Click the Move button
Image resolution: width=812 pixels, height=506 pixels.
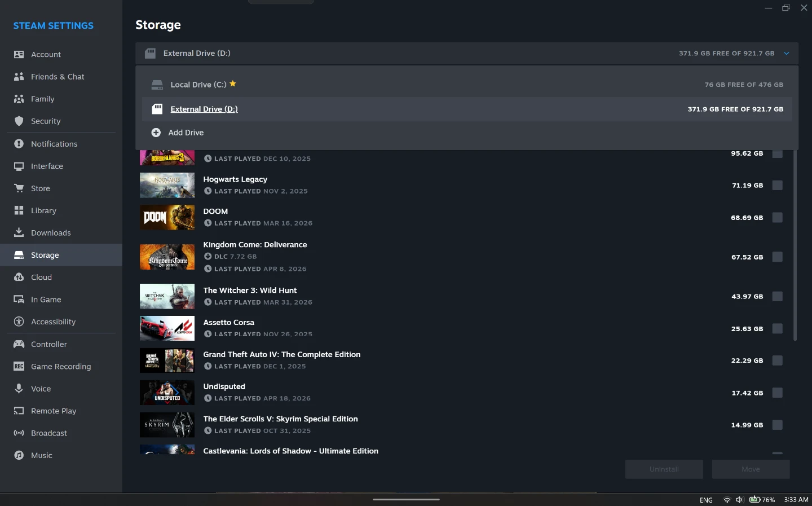[751, 469]
